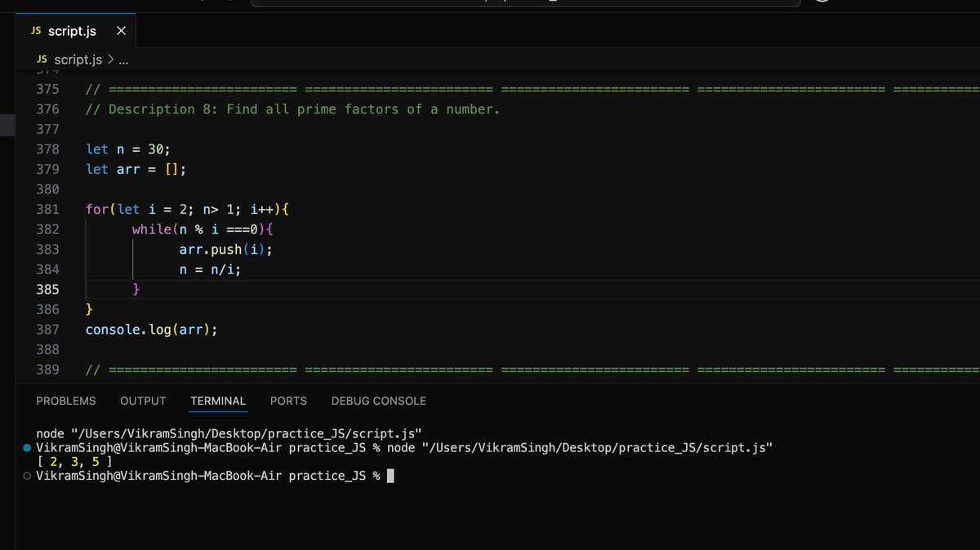Click line number 375 in the gutter
Viewport: 980px width, 550px height.
pyautogui.click(x=48, y=89)
